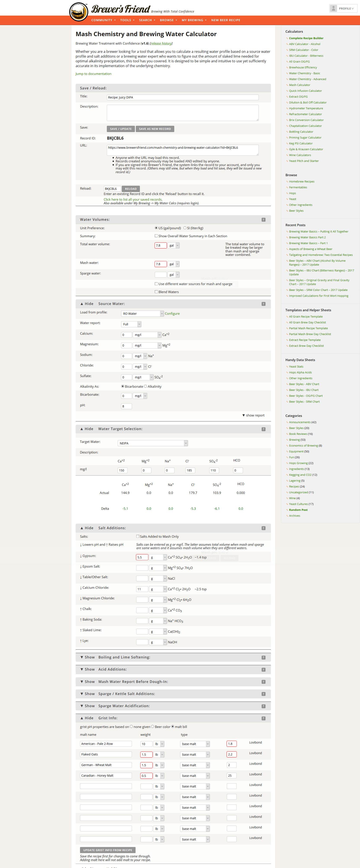The width and height of the screenshot is (360, 868).
Task: Click the Title input field
Action: 183,97
